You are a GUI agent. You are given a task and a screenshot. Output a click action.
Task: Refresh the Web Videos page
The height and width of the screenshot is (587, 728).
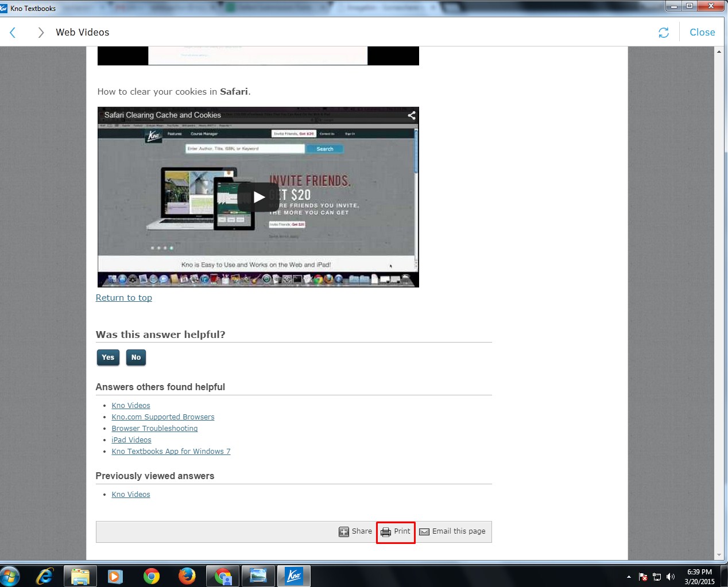664,33
